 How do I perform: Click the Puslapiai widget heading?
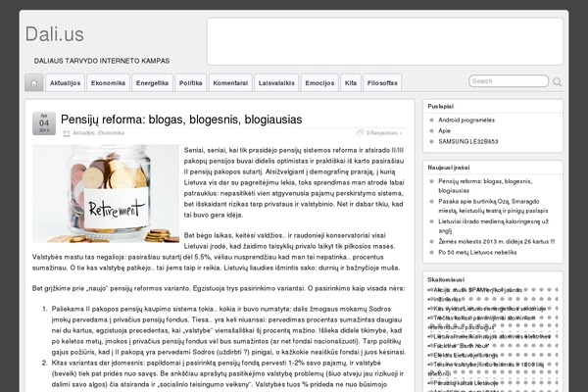[441, 106]
